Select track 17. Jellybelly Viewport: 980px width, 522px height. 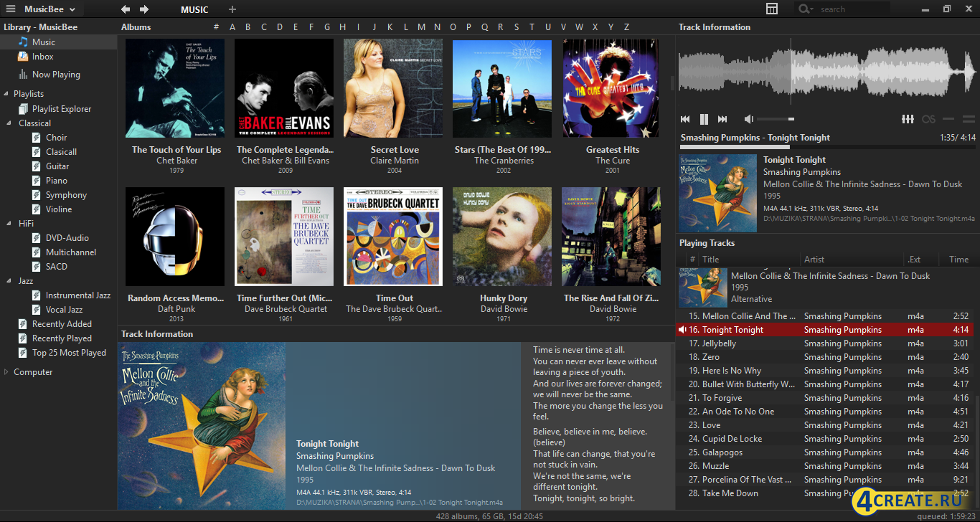click(x=825, y=343)
